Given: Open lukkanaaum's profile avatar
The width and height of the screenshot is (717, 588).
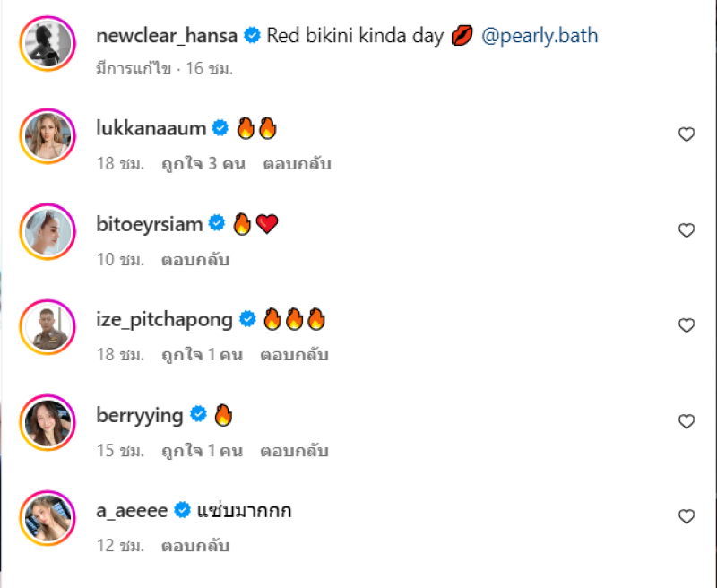Looking at the screenshot, I should coord(48,136).
